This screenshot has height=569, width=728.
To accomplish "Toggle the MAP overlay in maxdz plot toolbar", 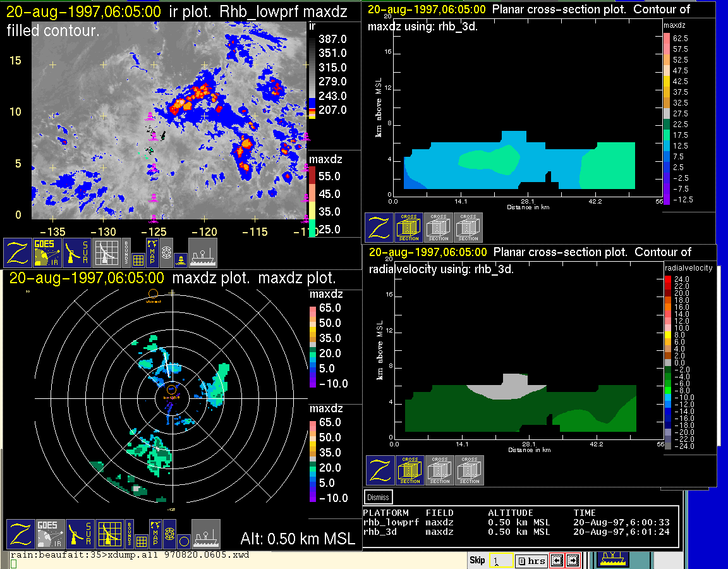I will pos(155,534).
